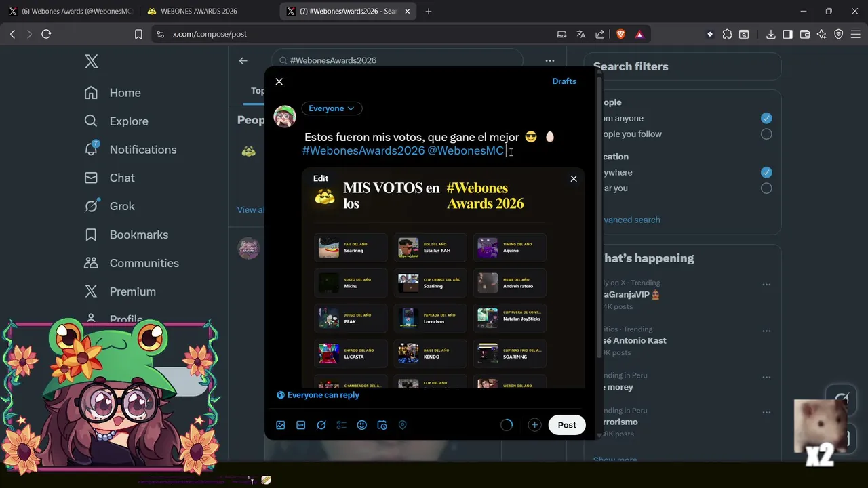868x488 pixels.
Task: Open emoji picker in compose toolbar
Action: [362, 425]
